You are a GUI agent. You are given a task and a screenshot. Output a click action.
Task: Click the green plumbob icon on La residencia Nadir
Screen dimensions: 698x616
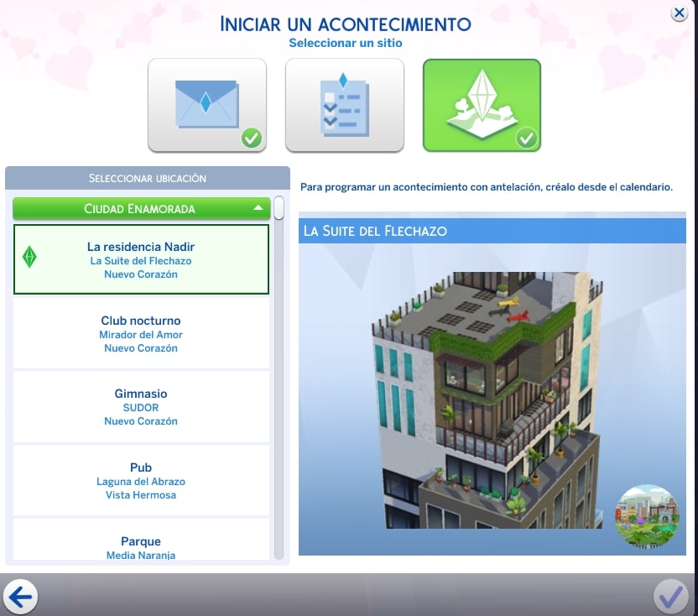pyautogui.click(x=29, y=257)
